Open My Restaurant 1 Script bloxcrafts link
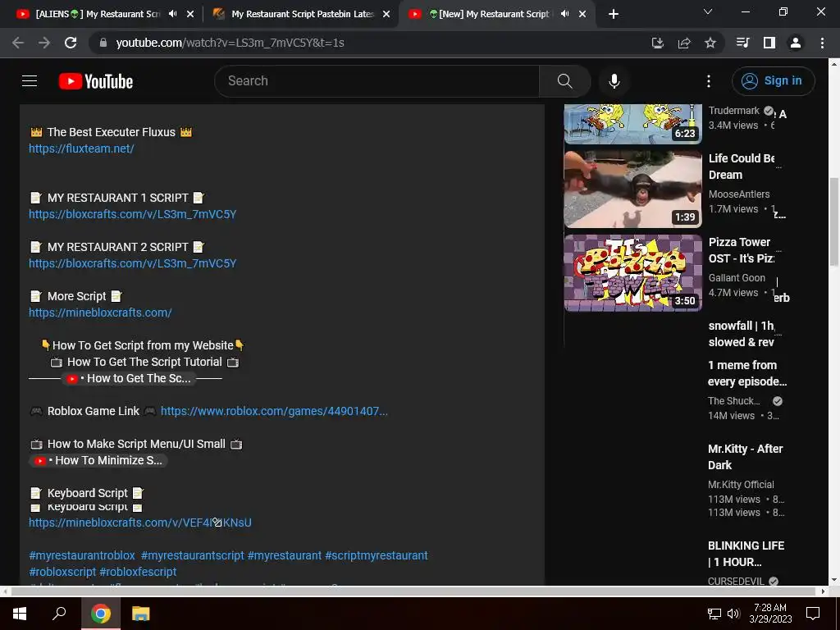The height and width of the screenshot is (630, 840). click(132, 214)
